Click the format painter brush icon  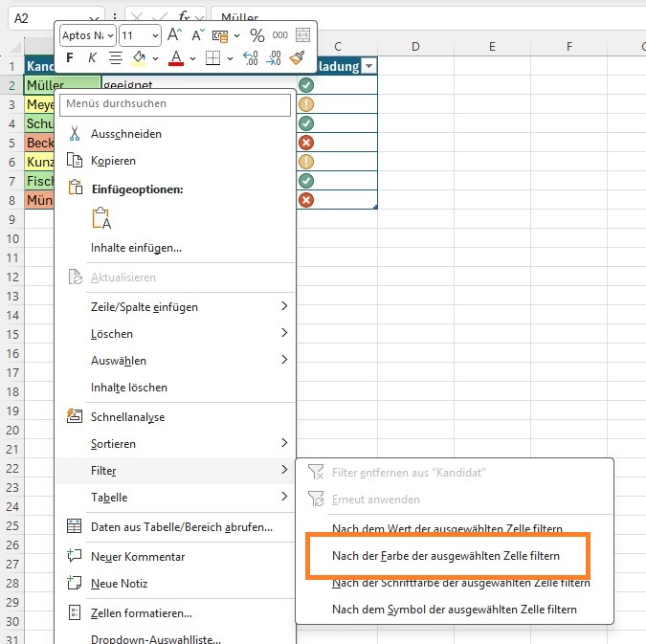298,58
